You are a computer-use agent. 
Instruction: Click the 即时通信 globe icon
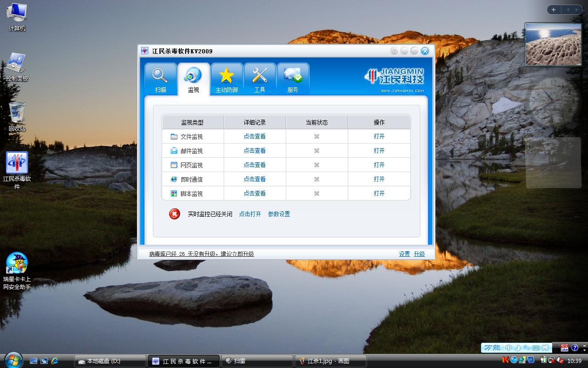[x=174, y=179]
